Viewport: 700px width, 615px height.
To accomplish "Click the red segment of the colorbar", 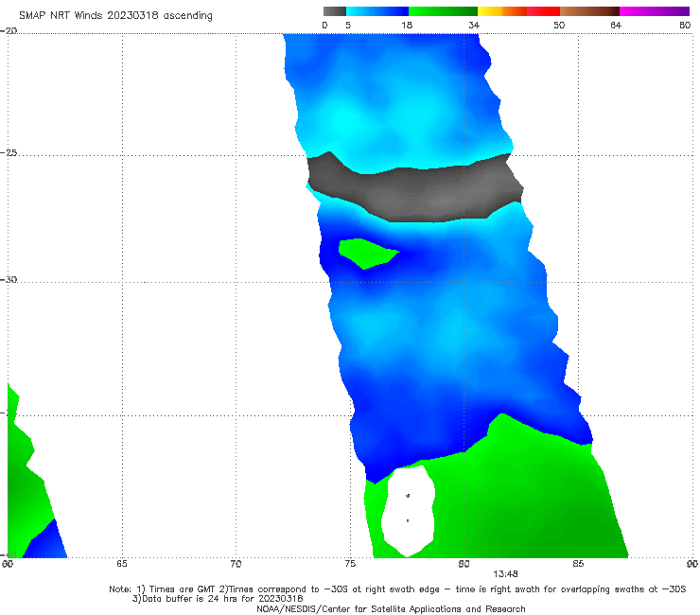I will (x=543, y=11).
